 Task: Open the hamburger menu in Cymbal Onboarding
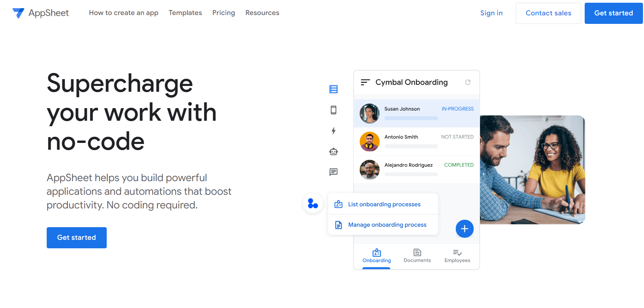point(365,82)
